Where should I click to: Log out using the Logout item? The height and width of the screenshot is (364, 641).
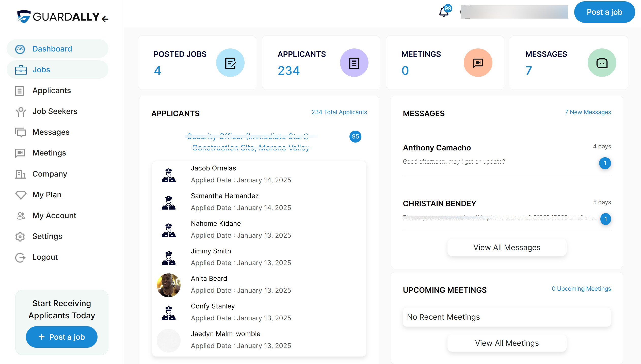pos(45,257)
